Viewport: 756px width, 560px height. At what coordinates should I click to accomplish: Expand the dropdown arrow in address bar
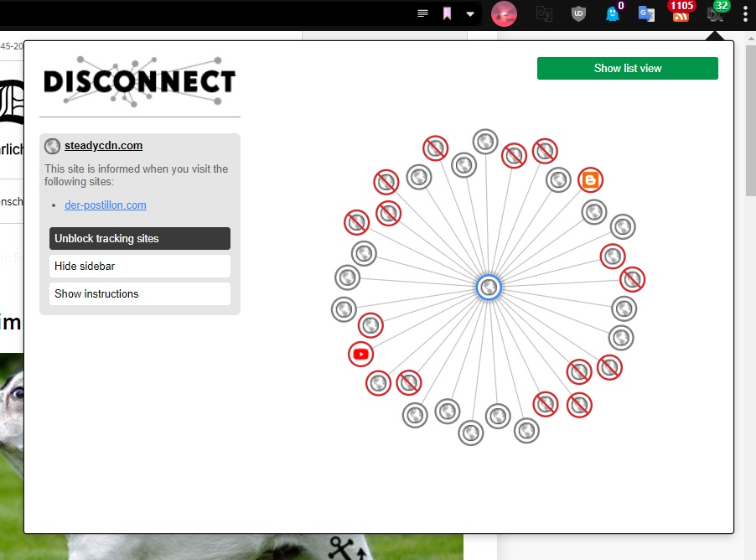pyautogui.click(x=470, y=14)
